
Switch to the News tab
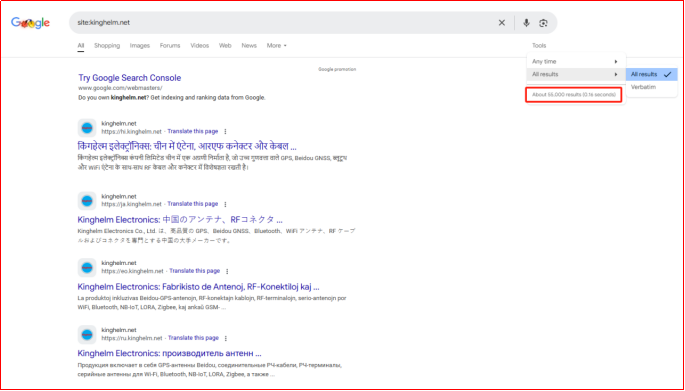(x=249, y=45)
